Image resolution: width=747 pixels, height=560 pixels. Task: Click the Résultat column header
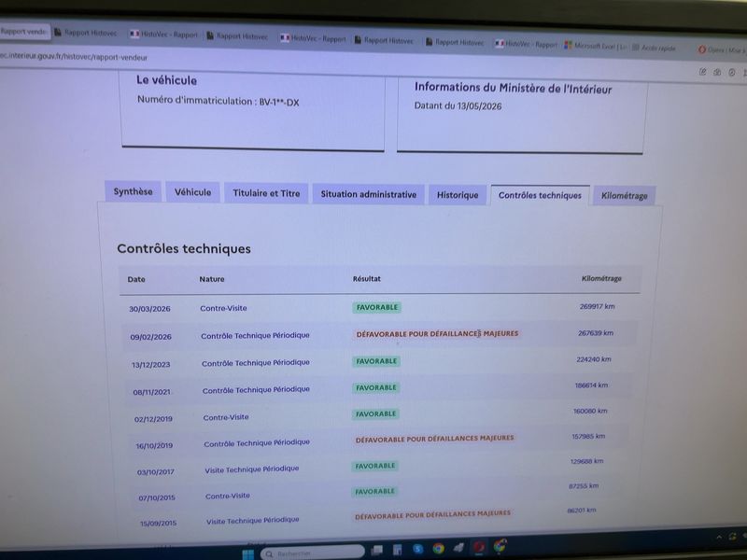pyautogui.click(x=366, y=278)
